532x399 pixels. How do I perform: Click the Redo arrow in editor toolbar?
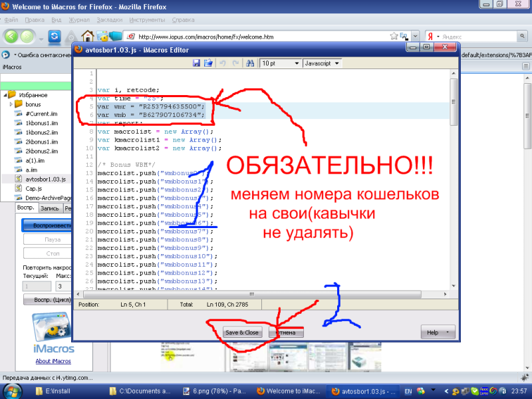click(x=235, y=63)
